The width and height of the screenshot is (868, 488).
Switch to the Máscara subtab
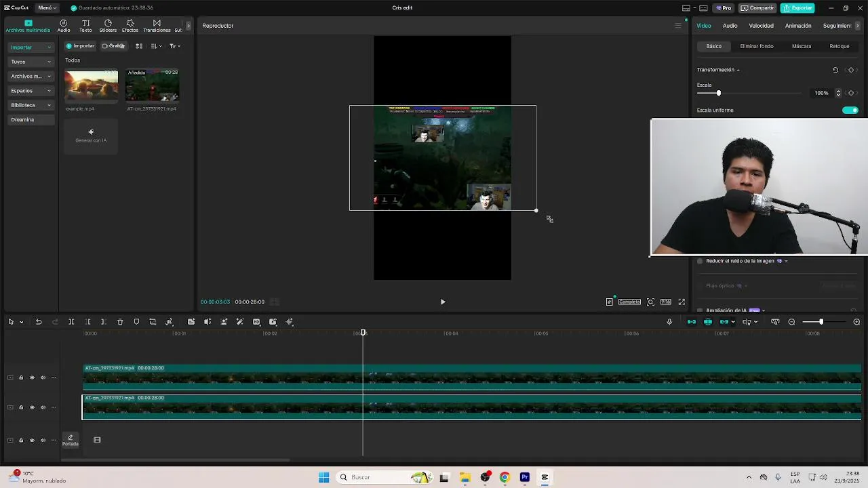(802, 46)
